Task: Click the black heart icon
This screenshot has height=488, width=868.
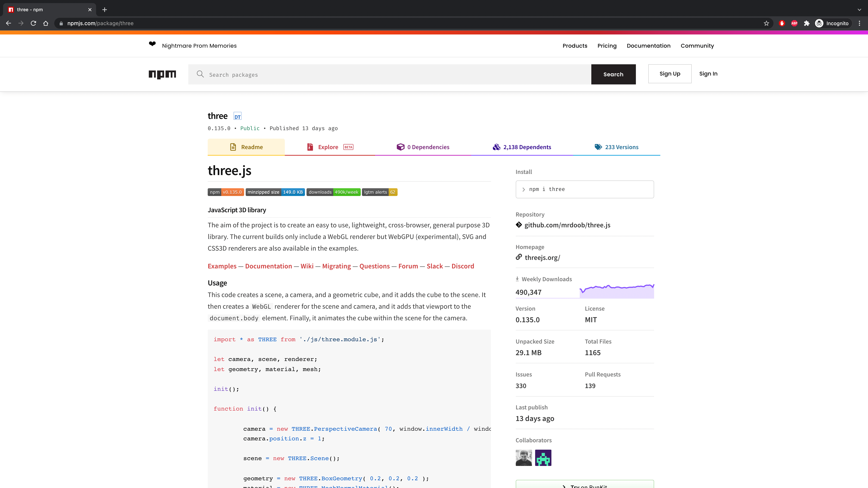Action: click(152, 44)
